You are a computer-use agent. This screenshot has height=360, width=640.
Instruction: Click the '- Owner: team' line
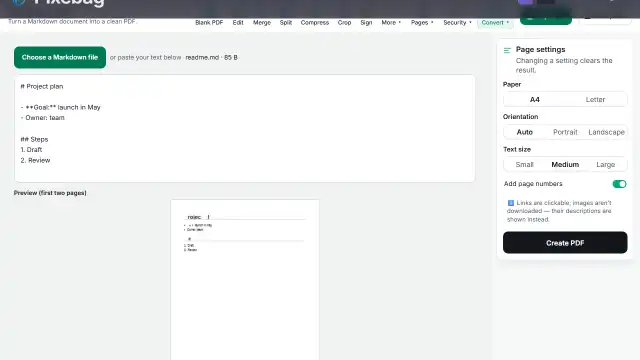pyautogui.click(x=42, y=118)
